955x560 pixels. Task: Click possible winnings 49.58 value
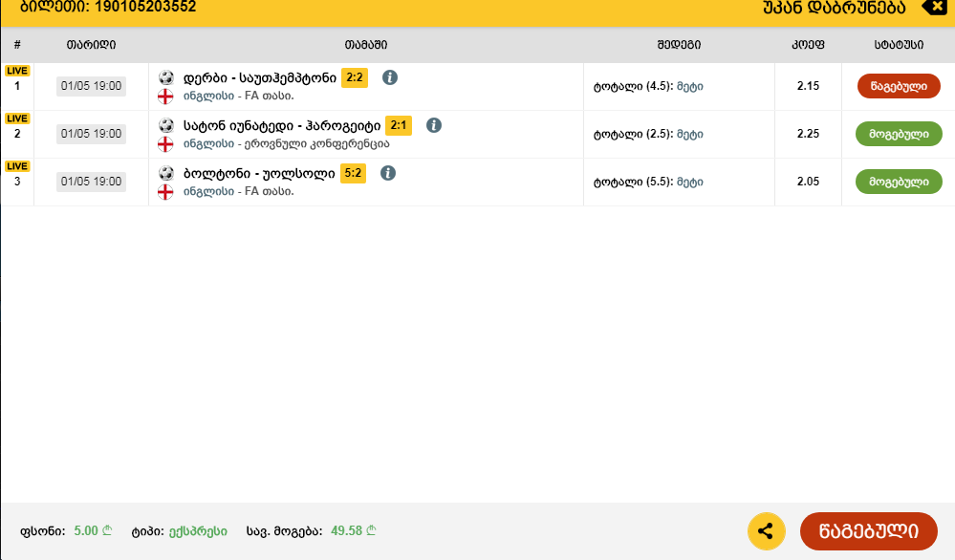[x=347, y=530]
